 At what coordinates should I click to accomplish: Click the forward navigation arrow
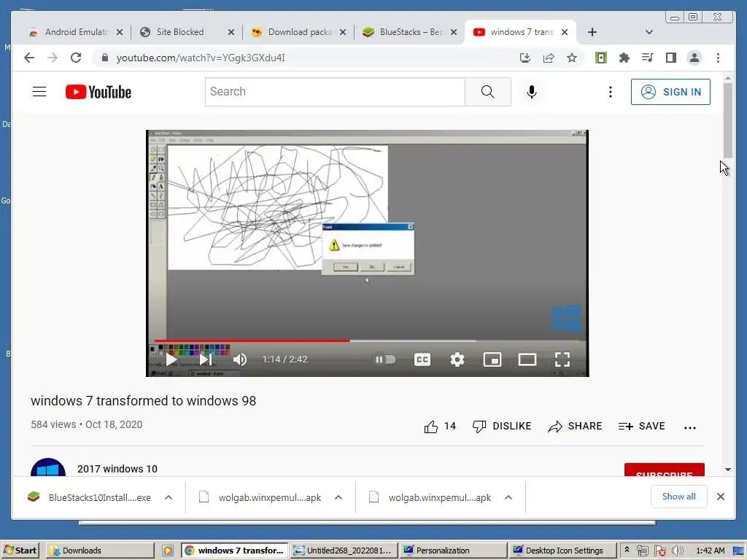(x=53, y=58)
